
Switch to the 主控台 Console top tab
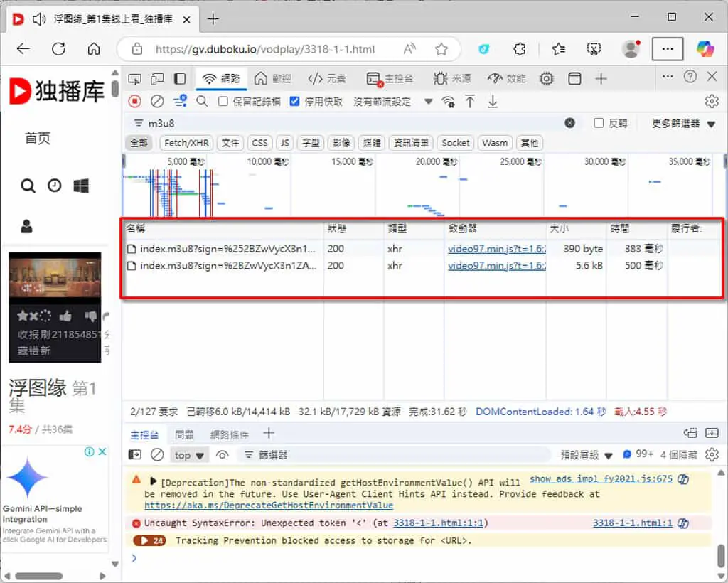[389, 79]
